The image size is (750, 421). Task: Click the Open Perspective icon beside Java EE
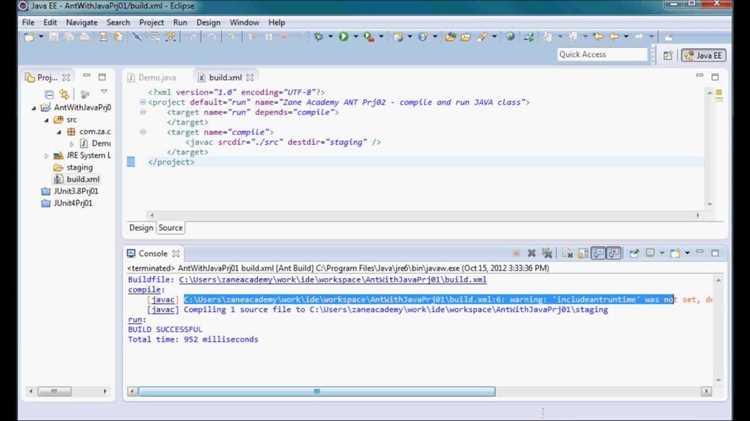tap(667, 55)
